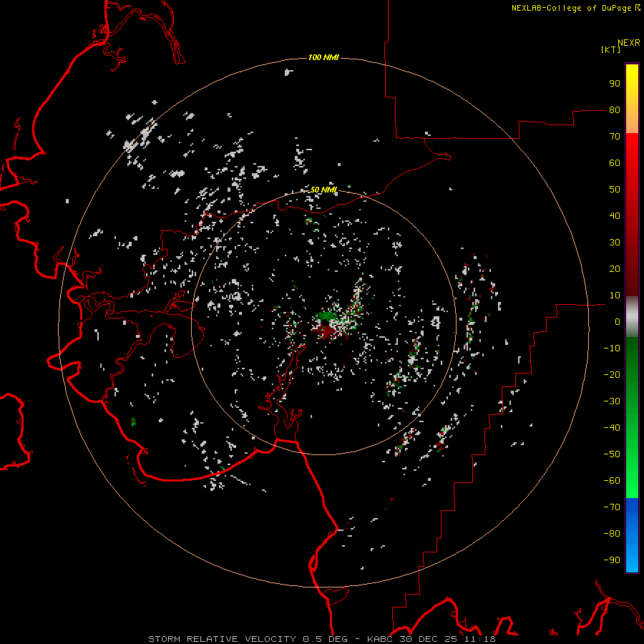Click the 40 value on the velocity scale
Image resolution: width=644 pixels, height=644 pixels.
(615, 216)
